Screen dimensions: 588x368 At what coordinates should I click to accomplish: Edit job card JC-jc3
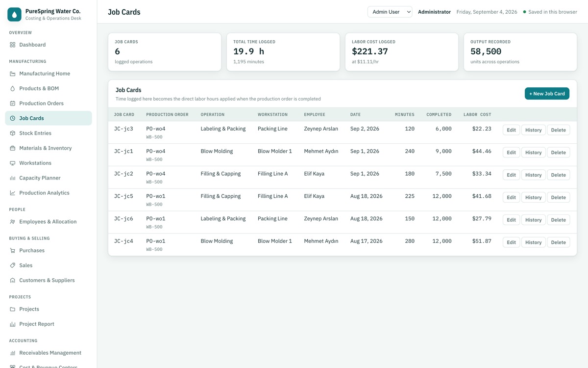[x=511, y=130]
